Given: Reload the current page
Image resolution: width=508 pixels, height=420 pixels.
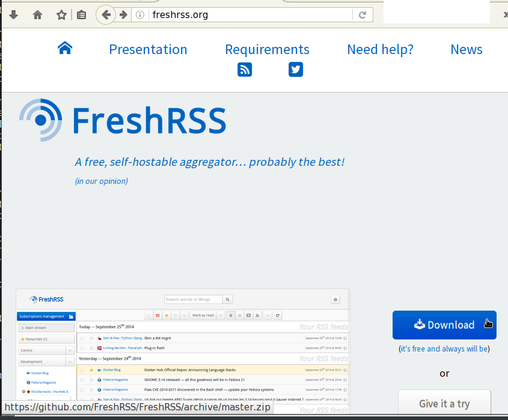Looking at the screenshot, I should coord(363,15).
